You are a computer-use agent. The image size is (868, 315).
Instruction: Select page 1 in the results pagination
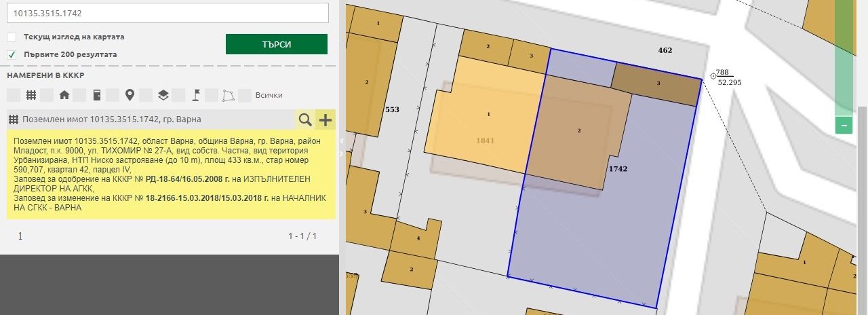[20, 236]
